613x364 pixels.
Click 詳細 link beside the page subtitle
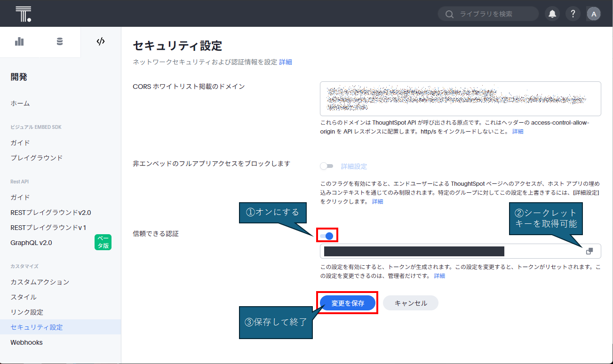(x=286, y=62)
